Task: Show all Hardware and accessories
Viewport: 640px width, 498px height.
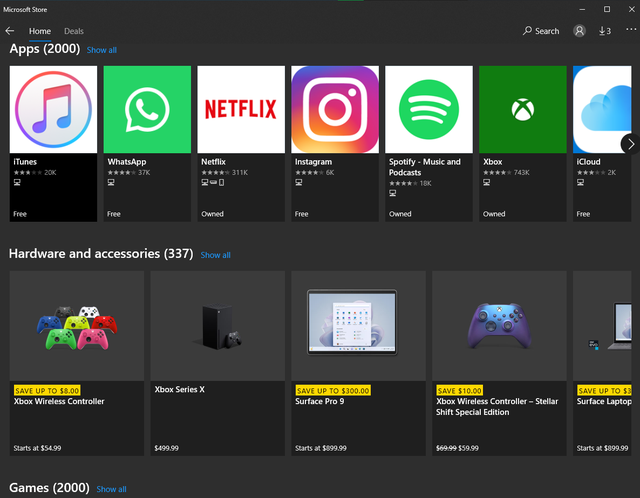Action: click(216, 255)
